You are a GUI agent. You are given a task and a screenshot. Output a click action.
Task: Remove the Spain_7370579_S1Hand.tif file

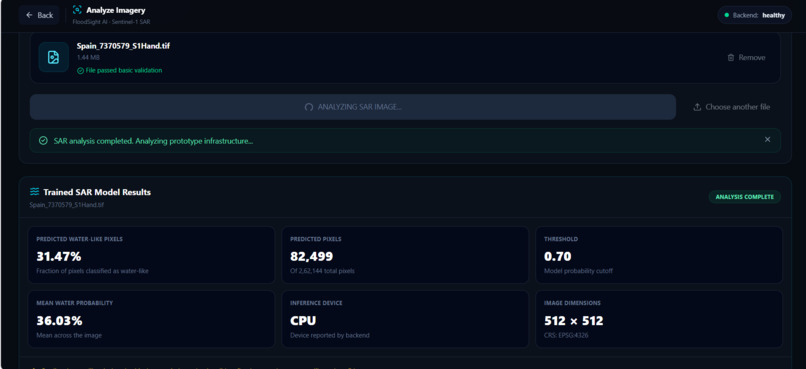click(746, 58)
